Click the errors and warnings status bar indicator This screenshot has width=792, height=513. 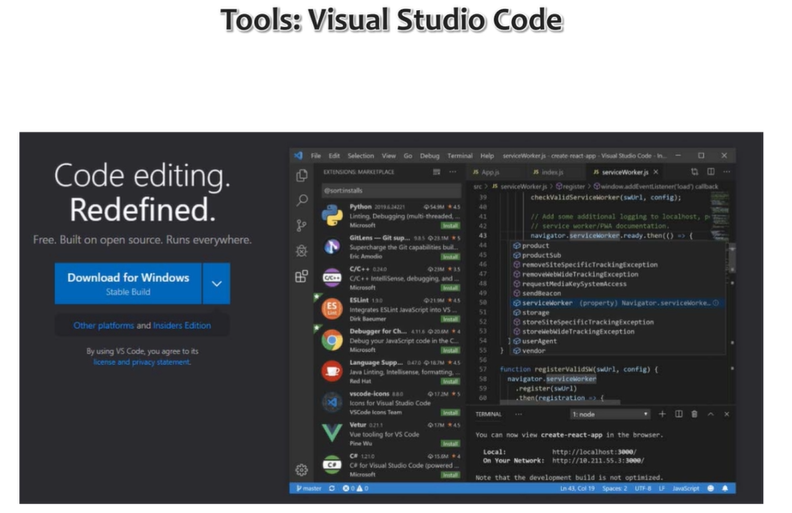tap(356, 488)
